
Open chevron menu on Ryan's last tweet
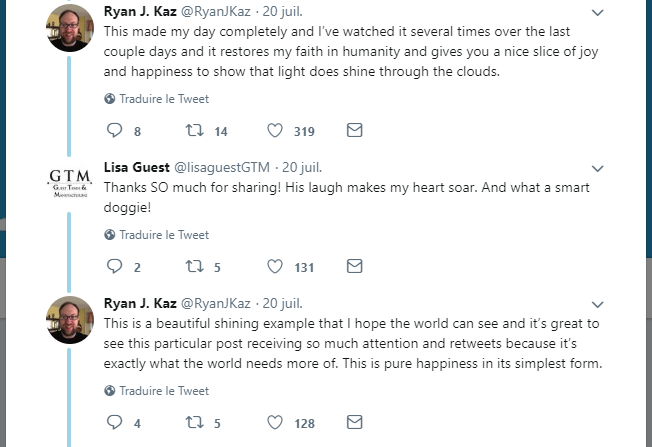(x=598, y=304)
